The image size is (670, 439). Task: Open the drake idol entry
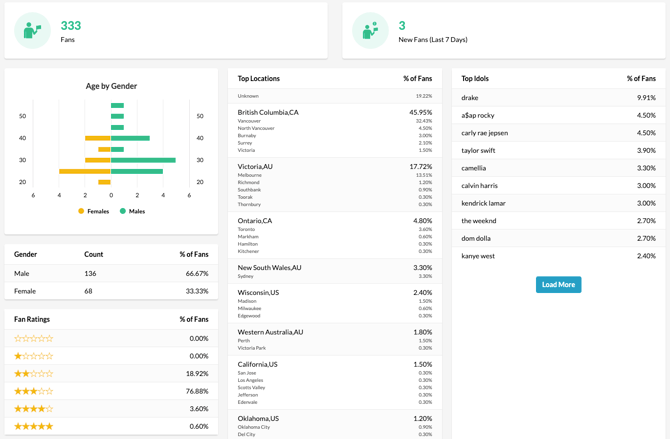tap(472, 98)
